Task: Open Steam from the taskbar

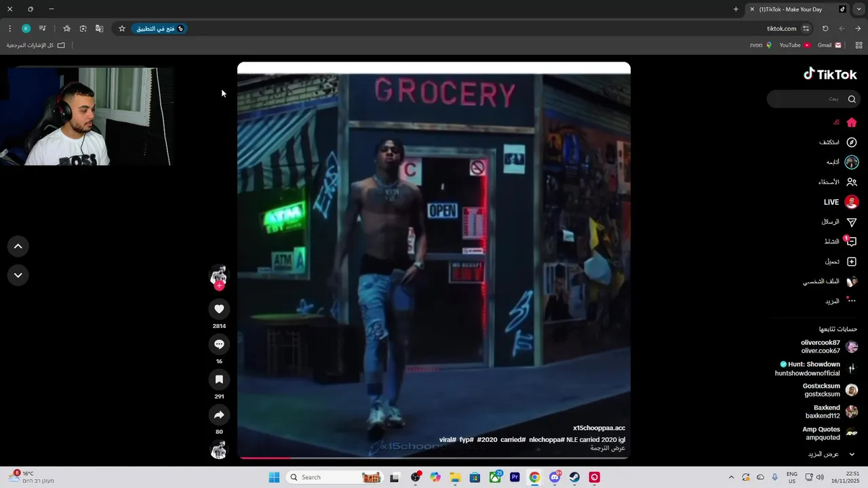Action: [x=574, y=477]
